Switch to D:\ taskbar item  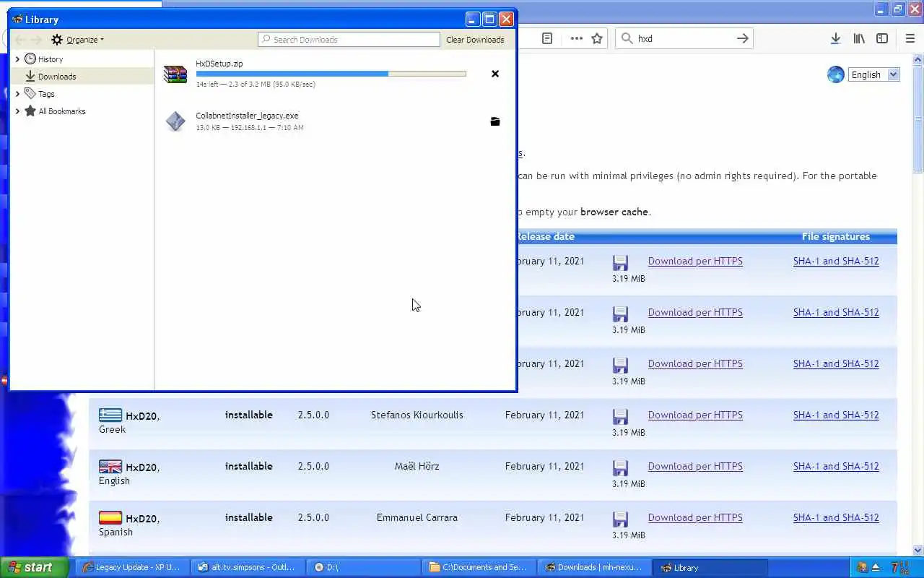tap(365, 567)
